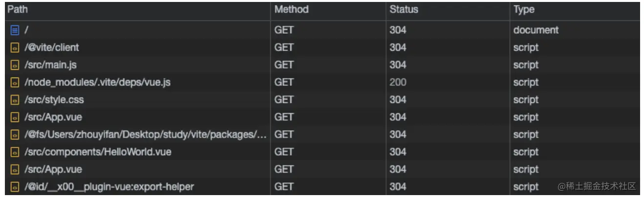Click the document icon beside the root path

tap(15, 30)
